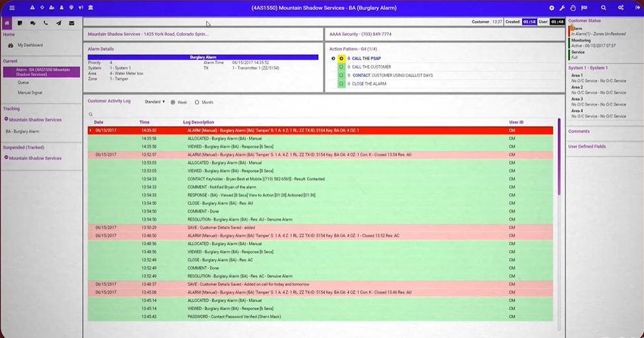
Task: Open the hamburger menu icon
Action: (x=12, y=8)
